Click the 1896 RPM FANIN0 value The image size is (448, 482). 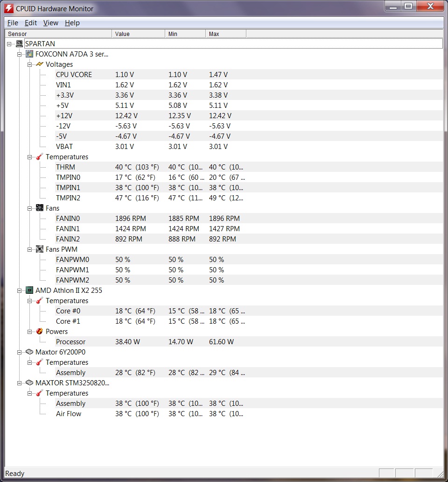click(131, 219)
